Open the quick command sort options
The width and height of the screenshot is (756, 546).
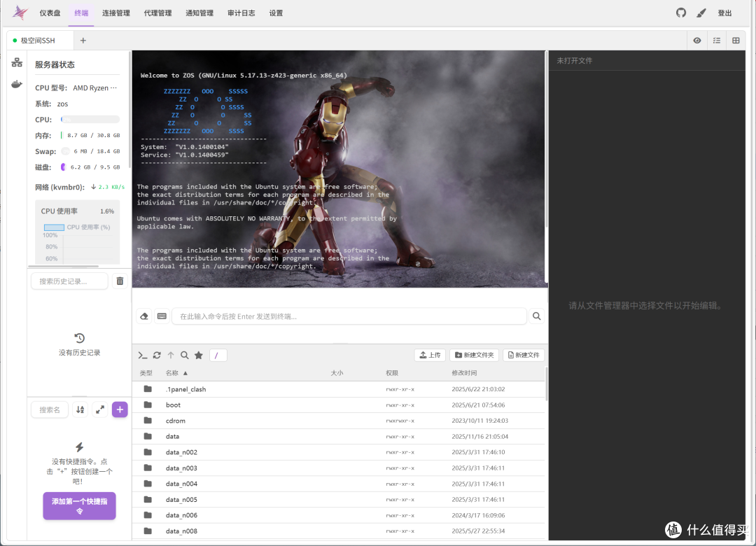(80, 410)
